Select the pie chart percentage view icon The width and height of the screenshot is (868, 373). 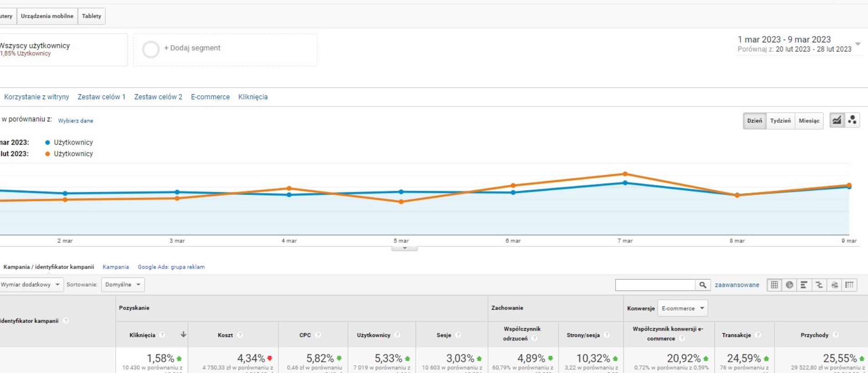click(x=789, y=285)
